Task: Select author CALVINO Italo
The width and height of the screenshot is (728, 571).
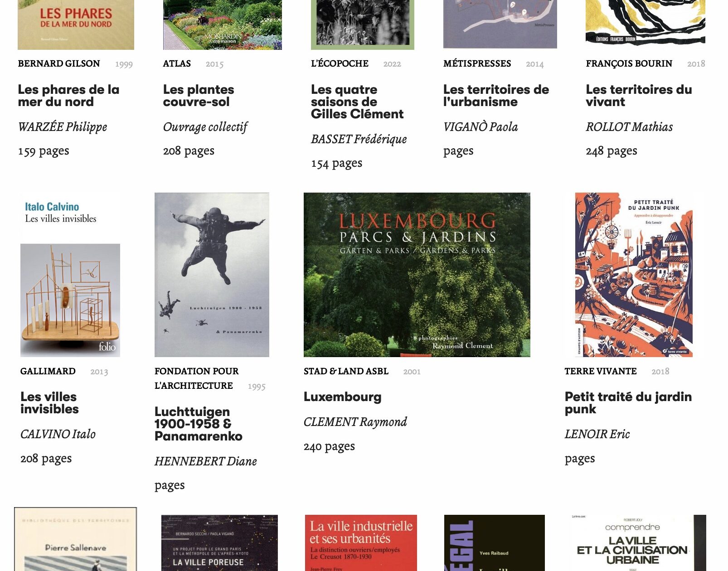Action: [x=58, y=434]
